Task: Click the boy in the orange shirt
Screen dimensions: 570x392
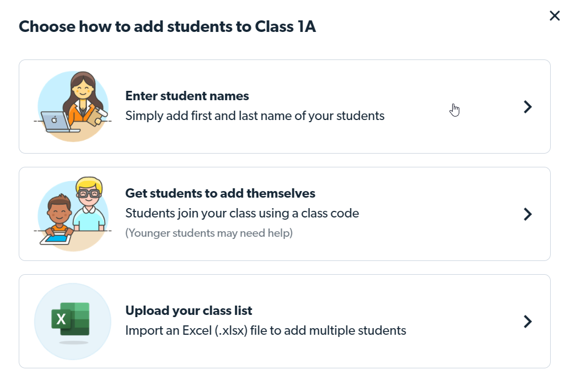Action: pyautogui.click(x=59, y=216)
